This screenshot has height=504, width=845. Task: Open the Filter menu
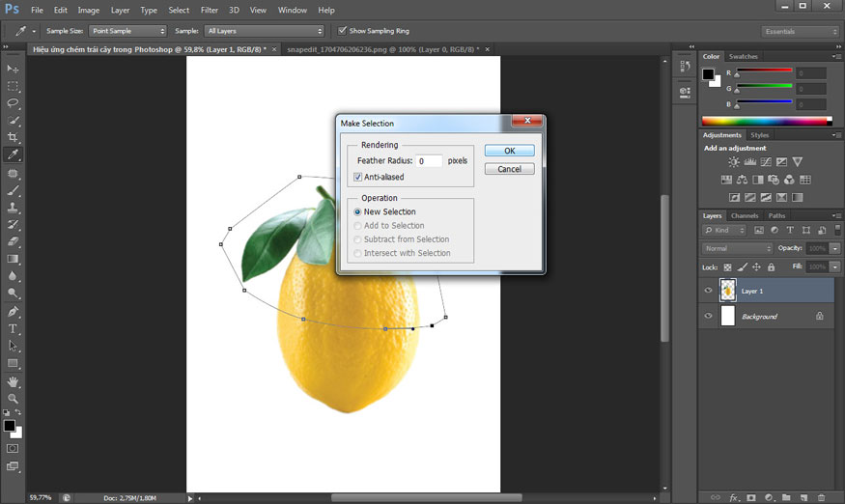click(210, 10)
